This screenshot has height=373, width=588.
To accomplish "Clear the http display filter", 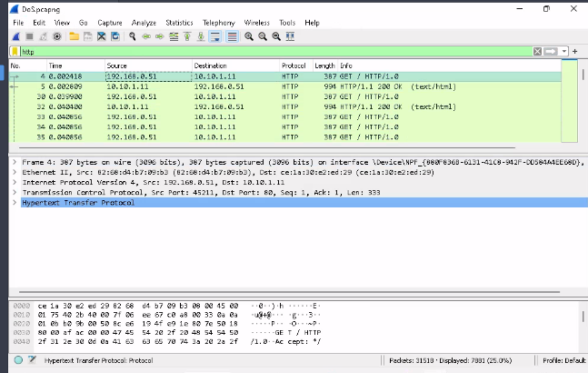I will (x=538, y=52).
